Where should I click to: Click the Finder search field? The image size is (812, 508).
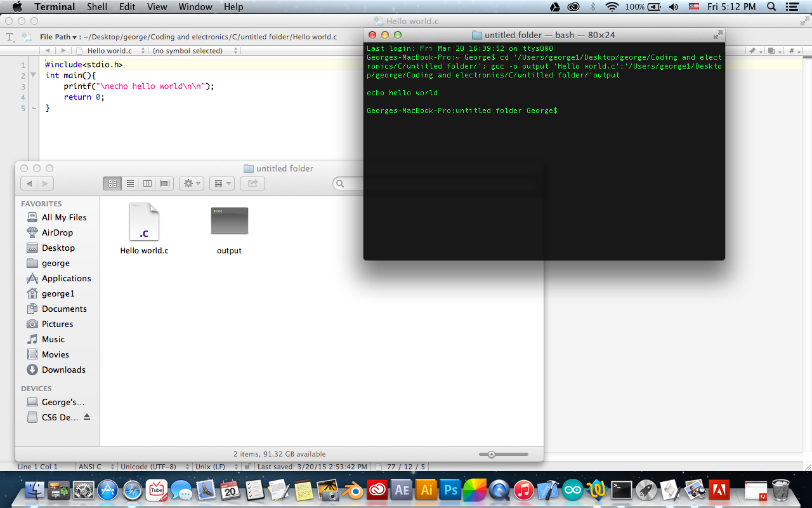[x=348, y=184]
